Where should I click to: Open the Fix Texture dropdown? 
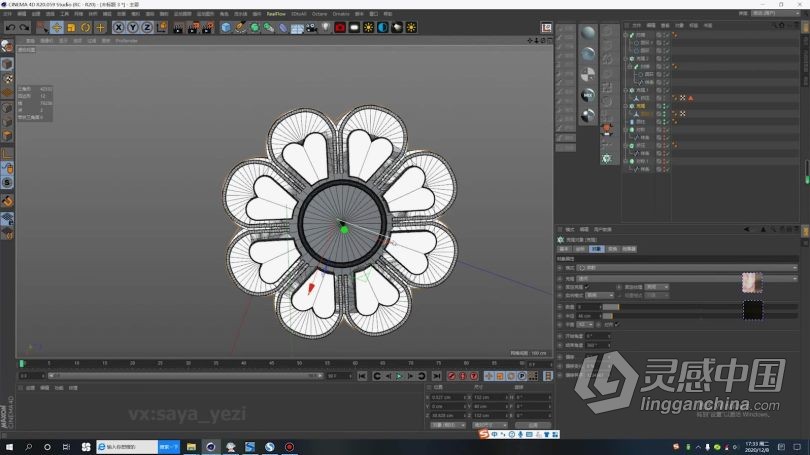[657, 287]
